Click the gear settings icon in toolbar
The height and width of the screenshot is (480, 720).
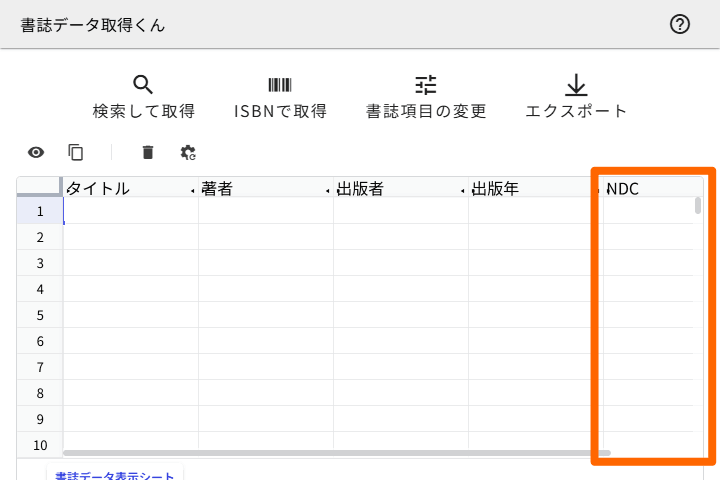(188, 152)
